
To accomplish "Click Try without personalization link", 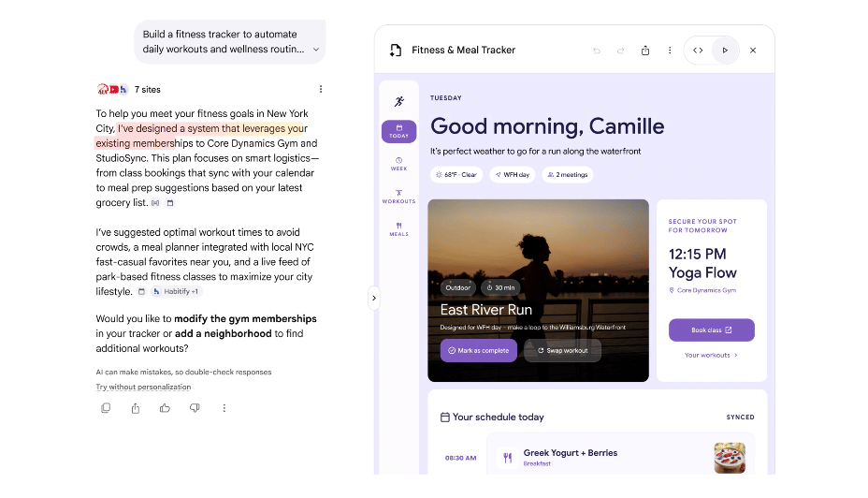I will [x=143, y=387].
